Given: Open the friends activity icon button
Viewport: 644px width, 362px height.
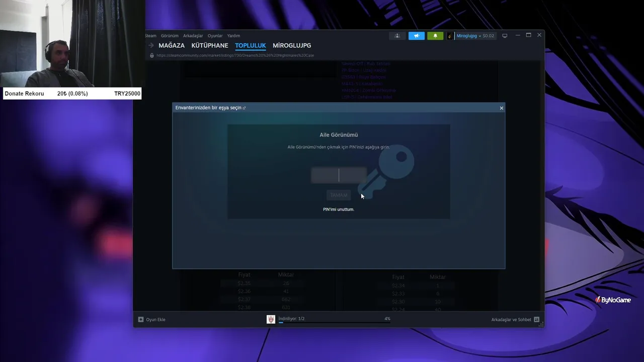Looking at the screenshot, I should click(397, 36).
